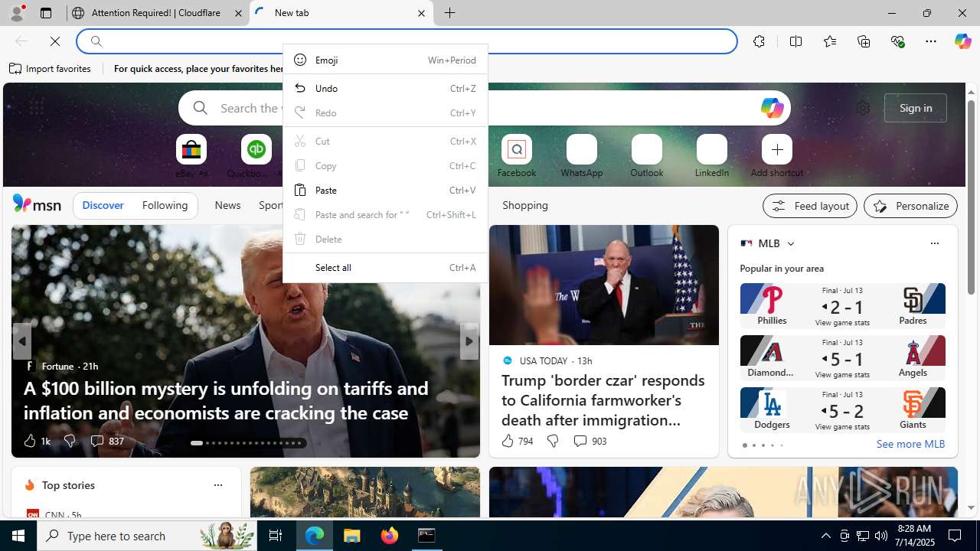Click Import favorites in favorites bar
This screenshot has height=551, width=980.
[50, 68]
